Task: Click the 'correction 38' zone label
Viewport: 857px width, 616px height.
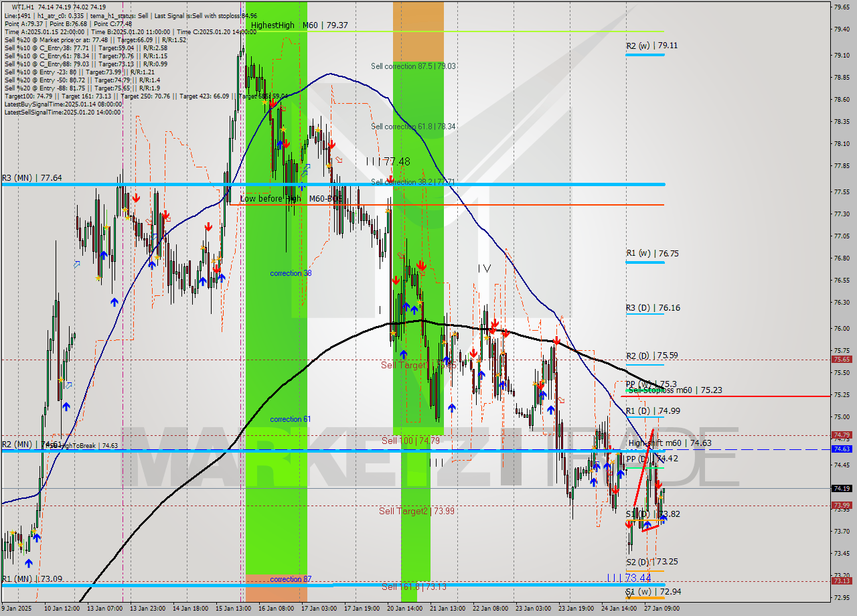Action: pos(291,273)
